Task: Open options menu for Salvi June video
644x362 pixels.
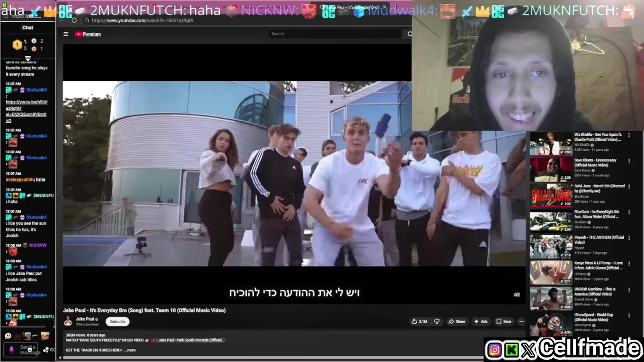Action: pos(629,187)
